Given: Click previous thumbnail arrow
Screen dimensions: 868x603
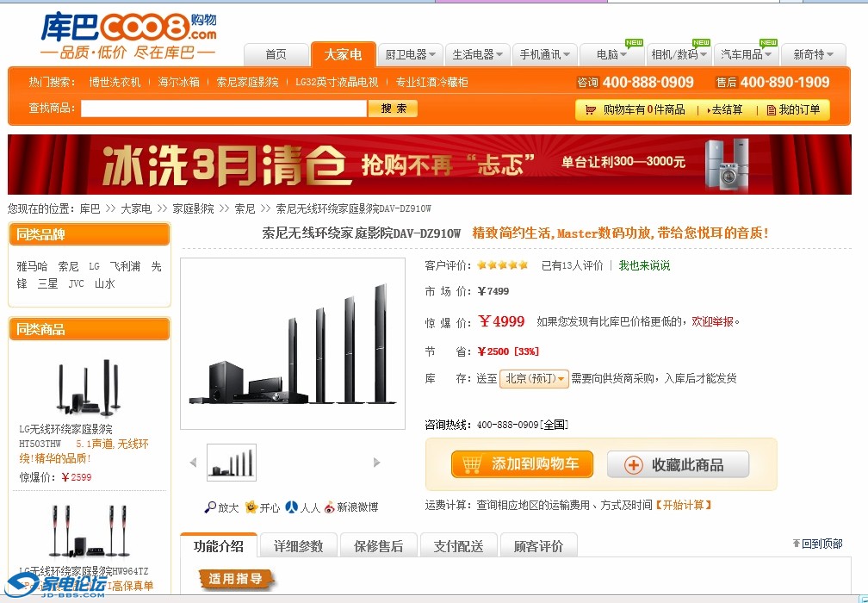Looking at the screenshot, I should click(193, 463).
